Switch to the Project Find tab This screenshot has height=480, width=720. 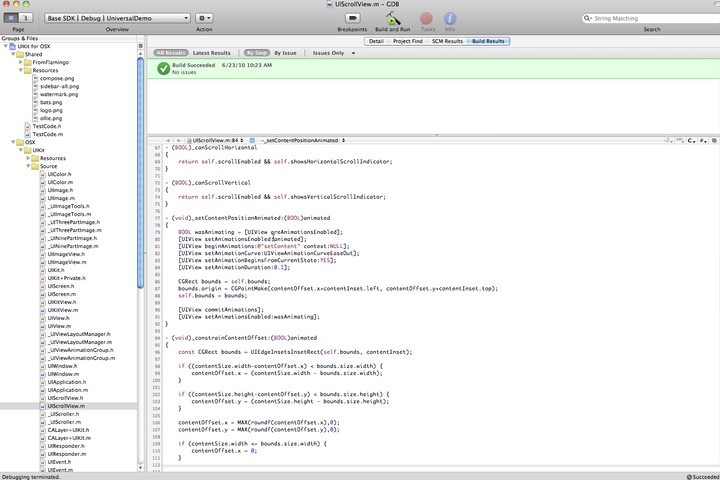[x=406, y=42]
